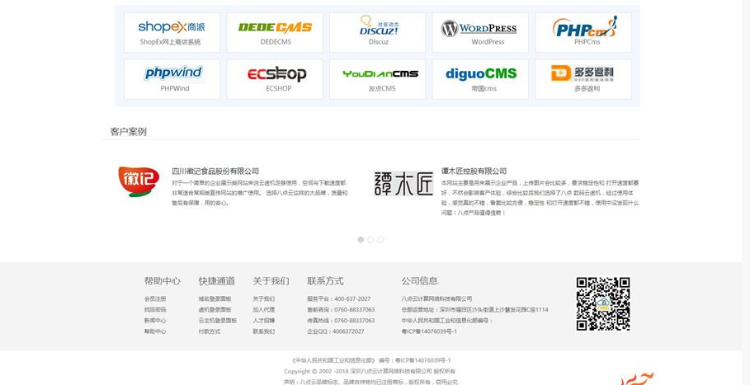Click the 找回密码 footer link

[x=155, y=310]
